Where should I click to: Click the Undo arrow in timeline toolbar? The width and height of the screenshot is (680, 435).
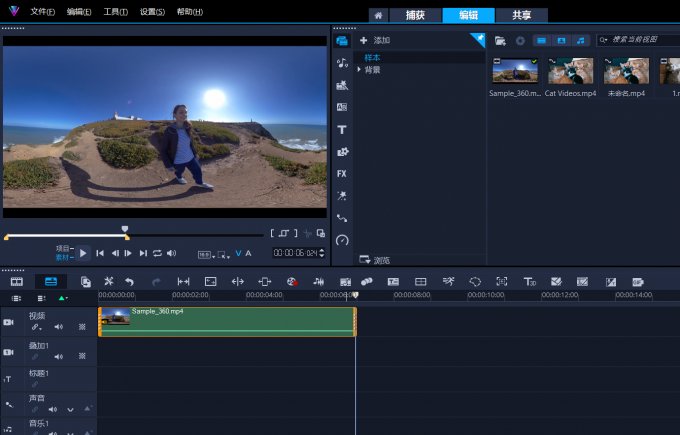129,282
